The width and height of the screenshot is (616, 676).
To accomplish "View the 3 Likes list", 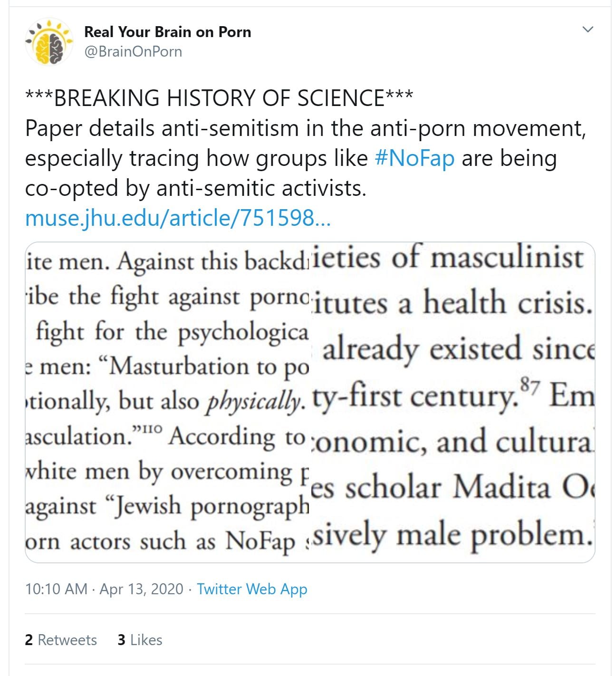I will click(140, 640).
